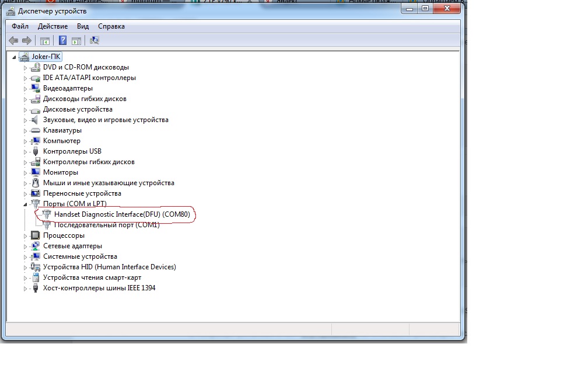Viewport: 588px width, 368px height.
Task: Select the Joker-ПК label
Action: tap(45, 57)
